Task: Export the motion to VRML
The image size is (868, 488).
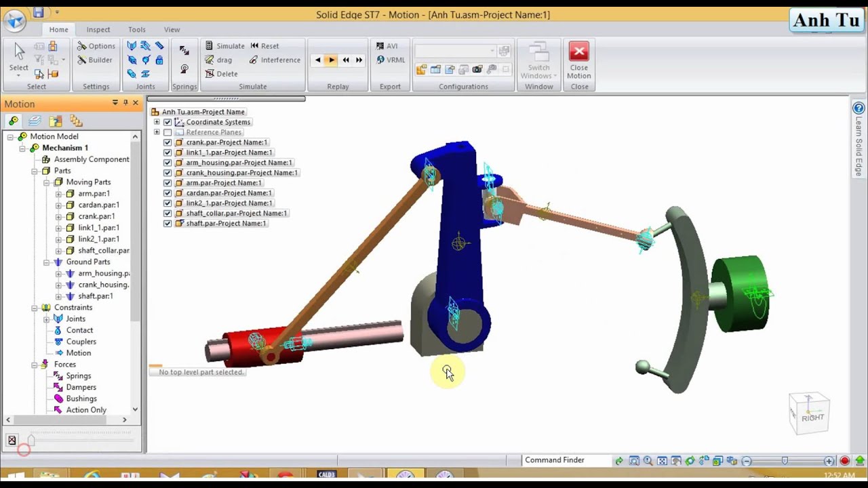Action: (390, 60)
